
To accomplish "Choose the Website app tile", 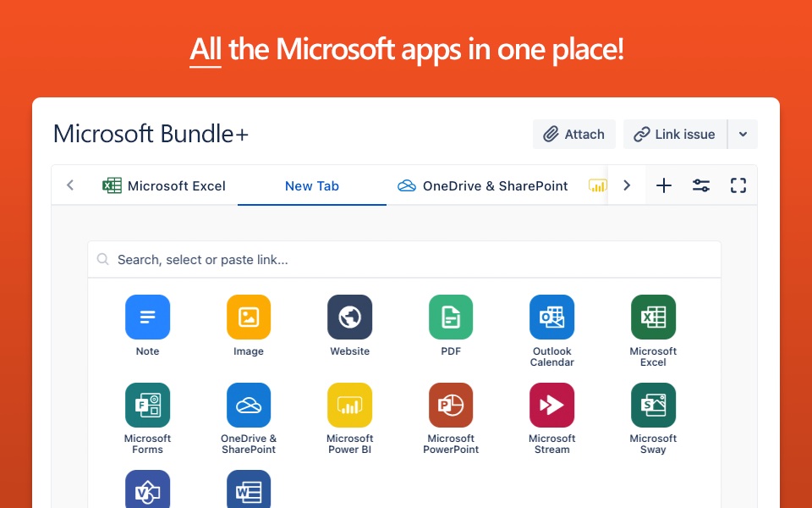I will [349, 317].
